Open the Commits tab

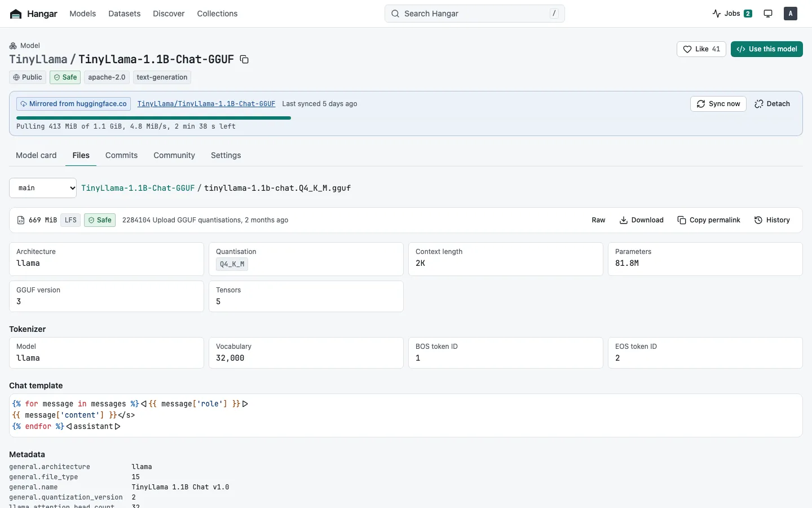tap(121, 155)
